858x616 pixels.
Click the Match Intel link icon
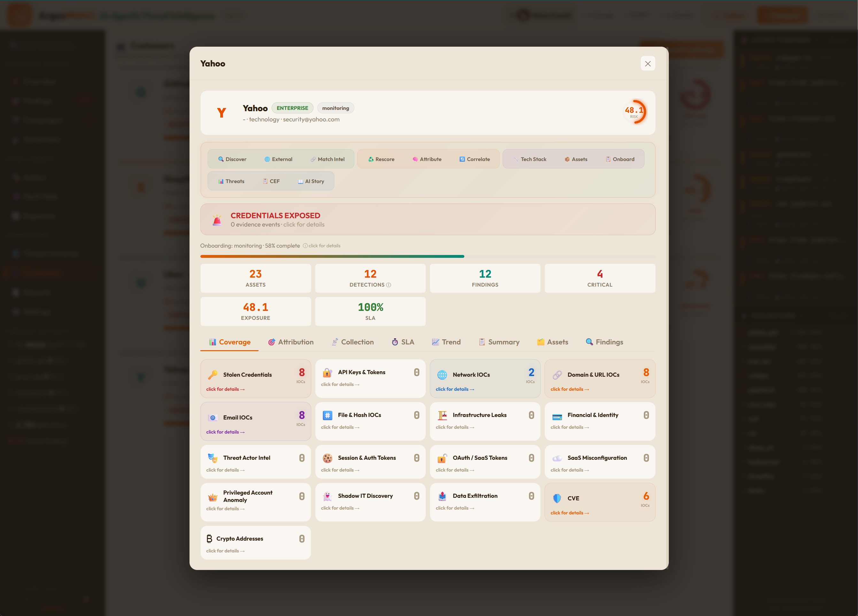[313, 159]
